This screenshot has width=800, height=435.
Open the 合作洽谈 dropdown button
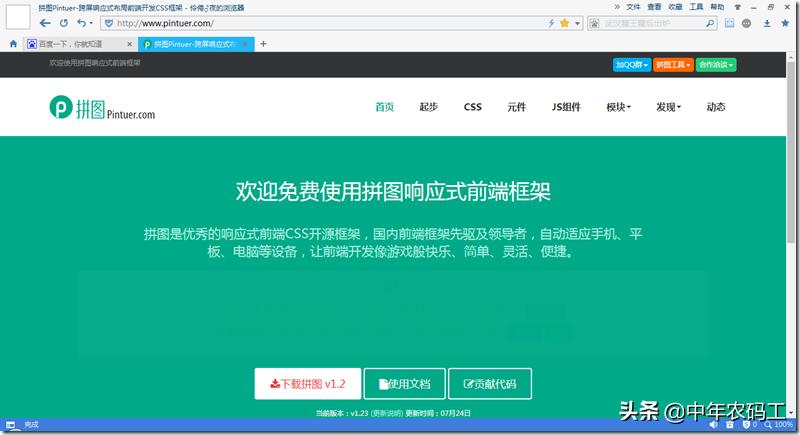point(716,65)
